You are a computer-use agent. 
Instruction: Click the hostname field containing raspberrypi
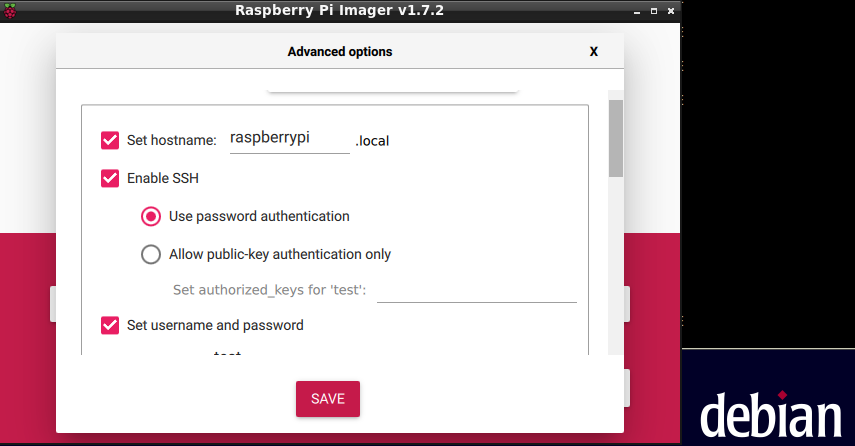tap(284, 139)
